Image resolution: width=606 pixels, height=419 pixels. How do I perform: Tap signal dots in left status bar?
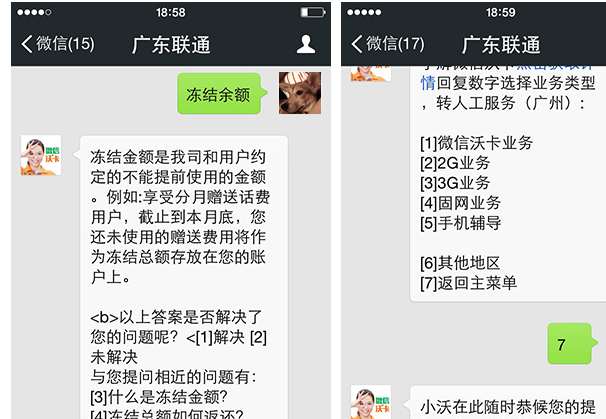(34, 12)
